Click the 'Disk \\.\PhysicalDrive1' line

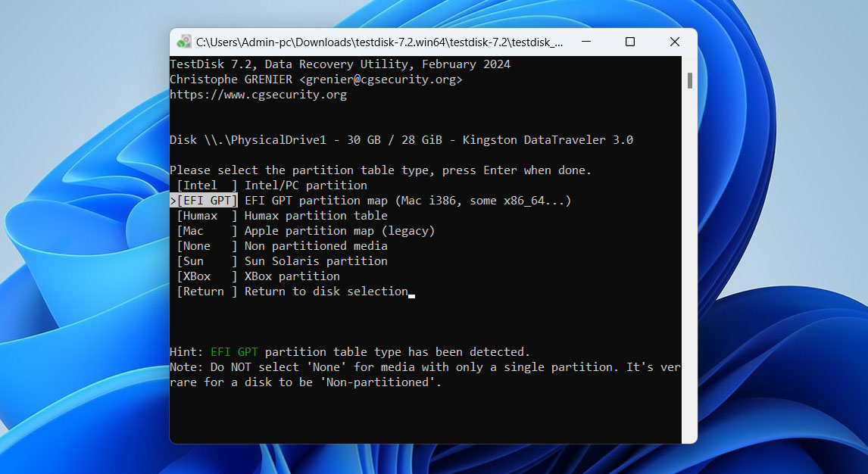pyautogui.click(x=401, y=140)
